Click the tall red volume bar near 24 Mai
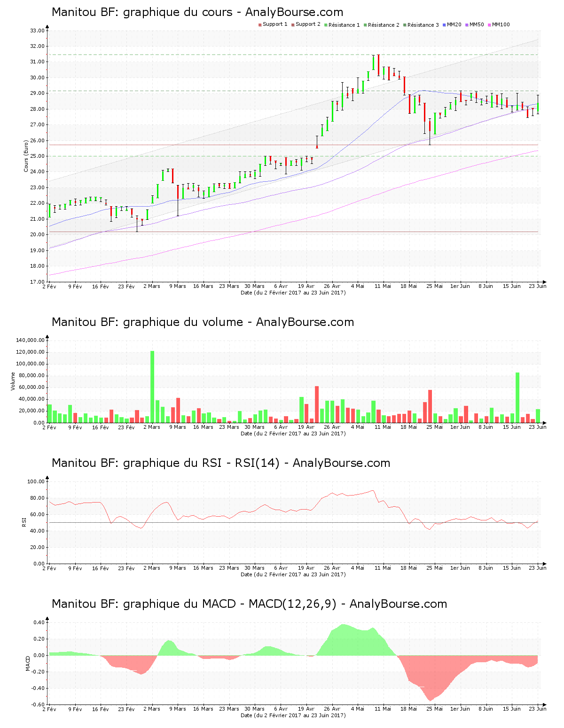This screenshot has width=564, height=728. 430,406
